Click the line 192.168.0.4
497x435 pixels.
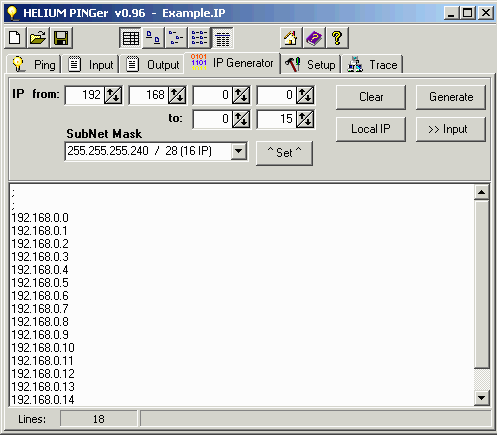[x=40, y=270]
